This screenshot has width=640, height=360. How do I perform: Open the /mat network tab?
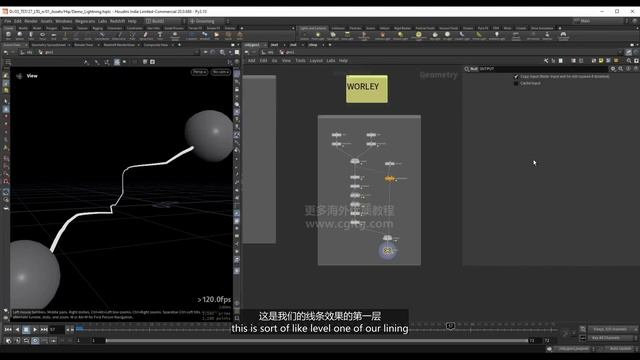[275, 45]
